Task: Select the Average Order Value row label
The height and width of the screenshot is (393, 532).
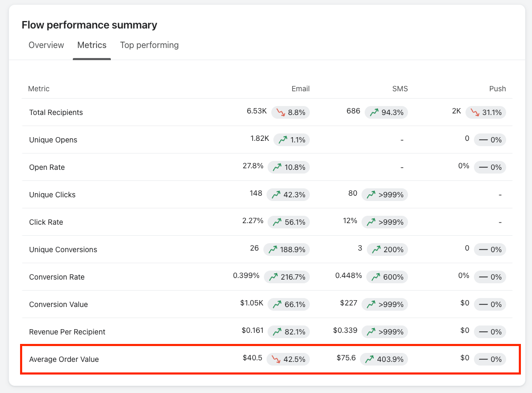Action: 64,359
